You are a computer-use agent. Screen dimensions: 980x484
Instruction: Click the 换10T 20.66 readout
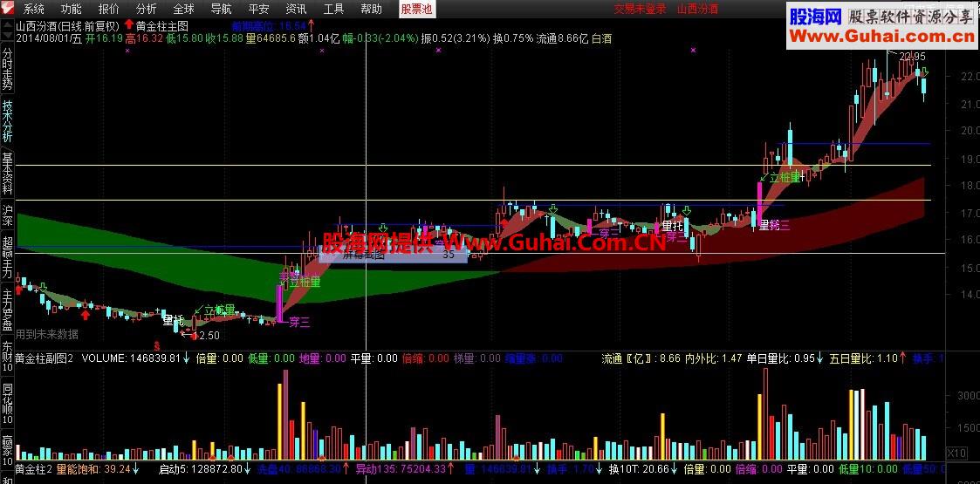pyautogui.click(x=640, y=468)
